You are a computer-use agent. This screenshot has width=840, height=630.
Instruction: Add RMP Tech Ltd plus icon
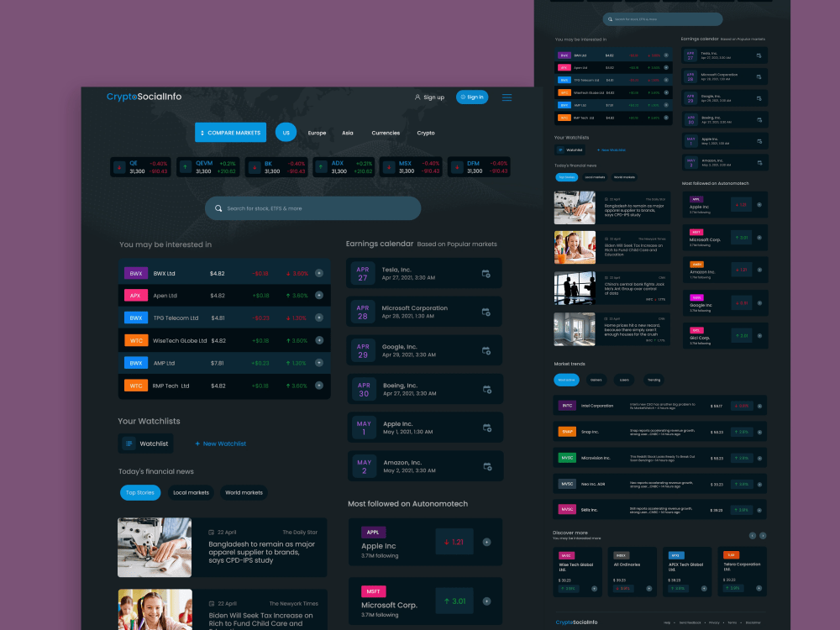point(319,386)
